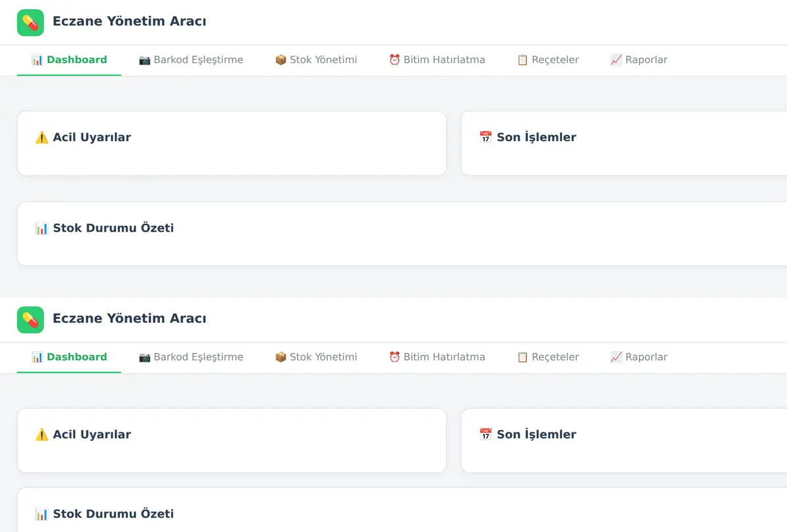The width and height of the screenshot is (787, 532).
Task: Click the 'Son İşlemler' heading in the upper dashboard
Action: tap(528, 137)
